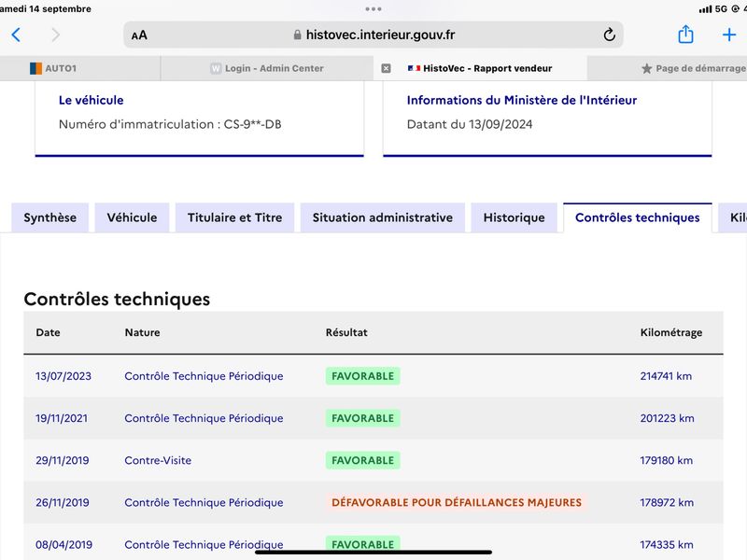Open the Historique tab
The image size is (747, 560).
(514, 217)
